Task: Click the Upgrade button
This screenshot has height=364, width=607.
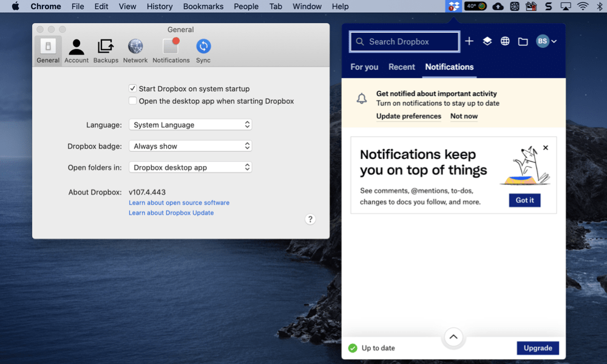Action: coord(538,348)
